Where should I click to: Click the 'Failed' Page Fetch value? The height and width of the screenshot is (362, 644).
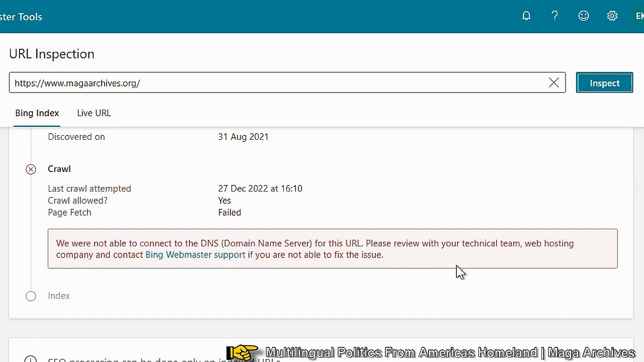229,213
